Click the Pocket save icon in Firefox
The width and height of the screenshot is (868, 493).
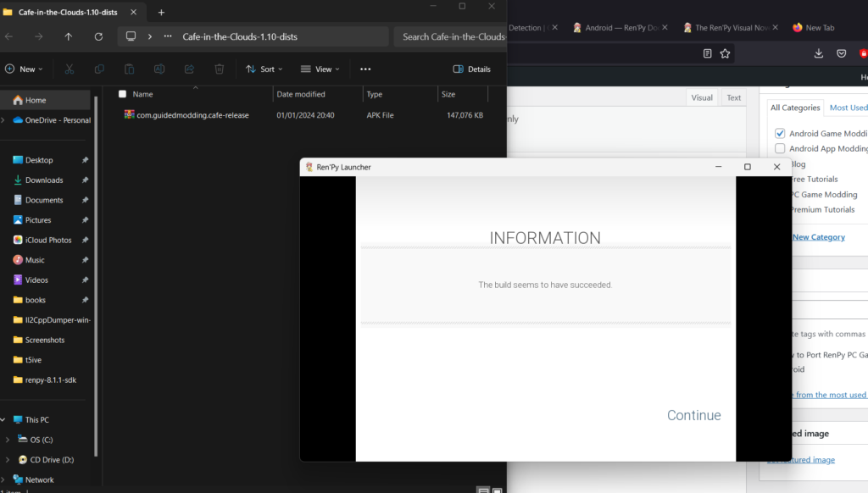click(842, 53)
